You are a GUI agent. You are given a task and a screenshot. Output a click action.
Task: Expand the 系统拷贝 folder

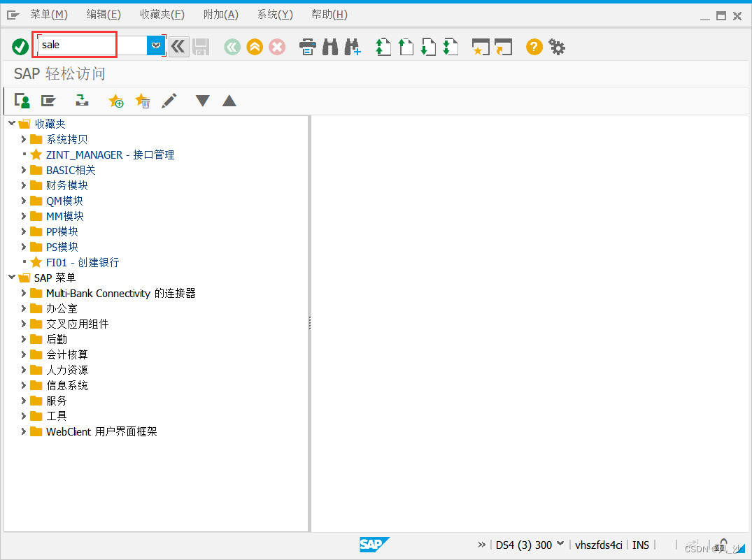pos(24,139)
